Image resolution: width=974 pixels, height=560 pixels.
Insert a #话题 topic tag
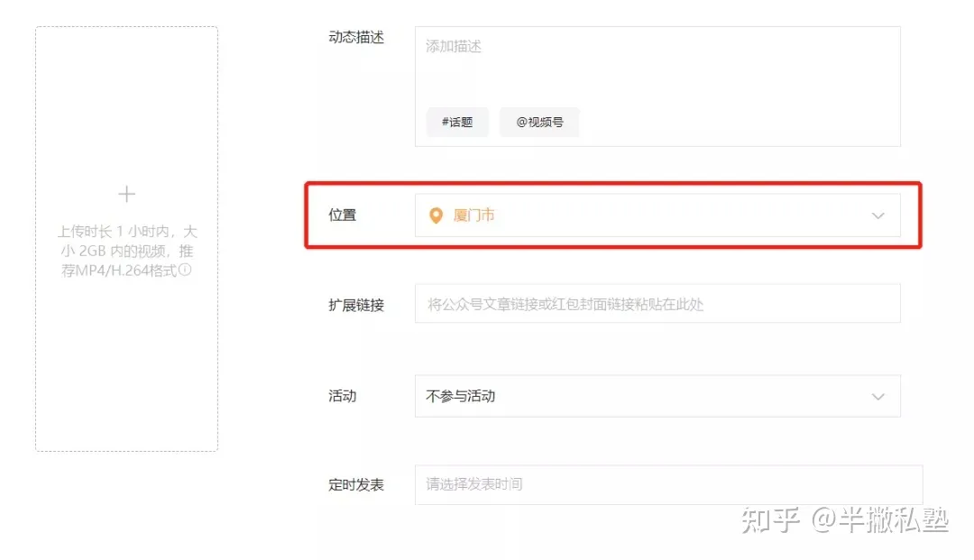457,123
